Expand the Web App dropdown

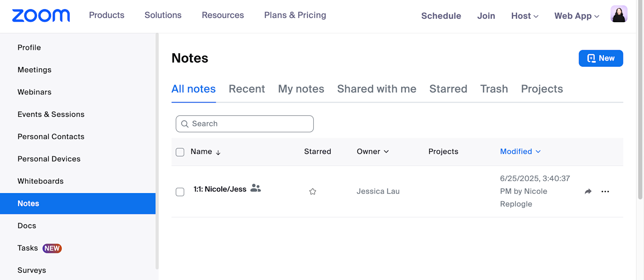[577, 16]
